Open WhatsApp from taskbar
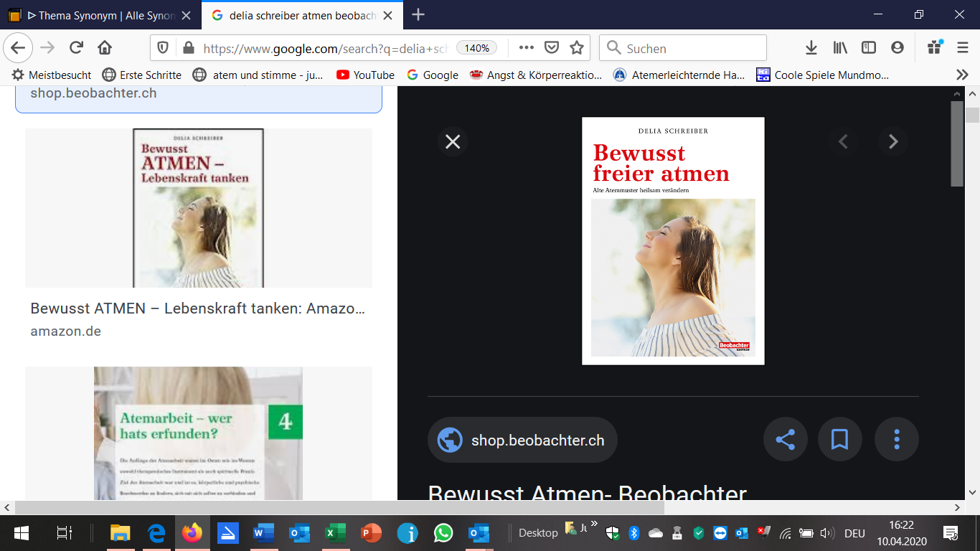 click(443, 533)
